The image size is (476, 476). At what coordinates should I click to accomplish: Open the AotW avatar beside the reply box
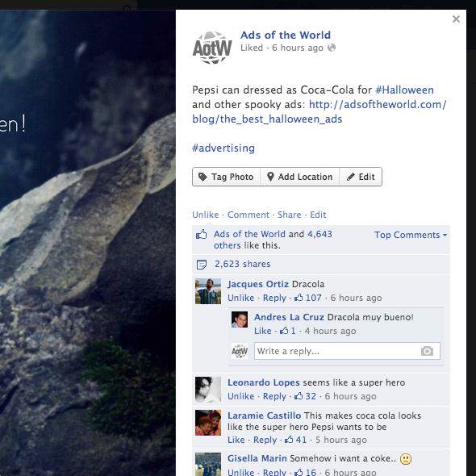click(x=240, y=351)
